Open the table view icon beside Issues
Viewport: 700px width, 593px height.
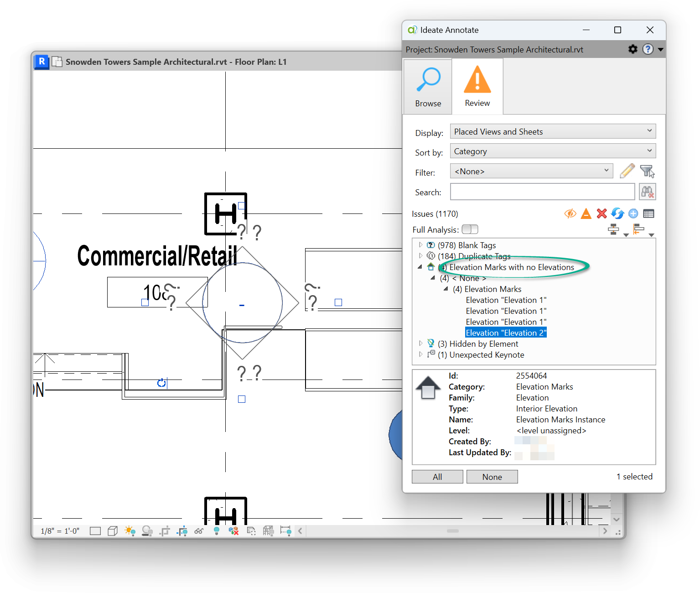click(648, 213)
